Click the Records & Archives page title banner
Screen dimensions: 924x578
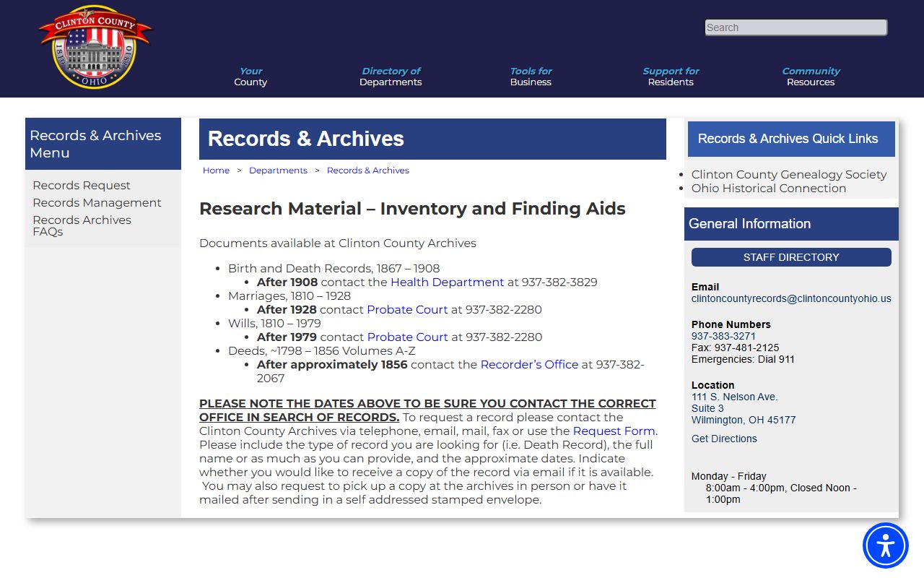[x=432, y=139]
